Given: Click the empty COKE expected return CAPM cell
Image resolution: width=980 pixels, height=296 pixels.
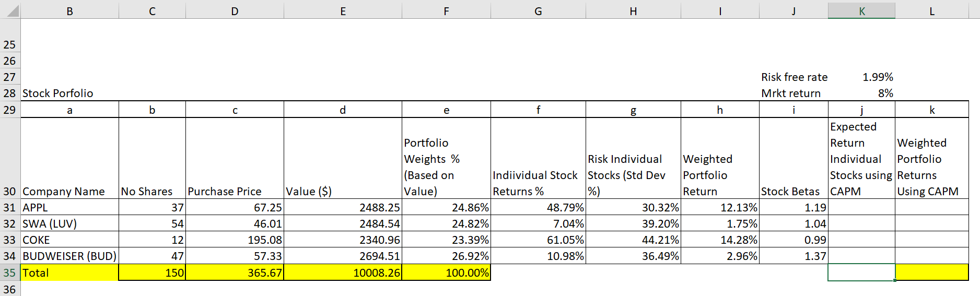Looking at the screenshot, I should 862,240.
